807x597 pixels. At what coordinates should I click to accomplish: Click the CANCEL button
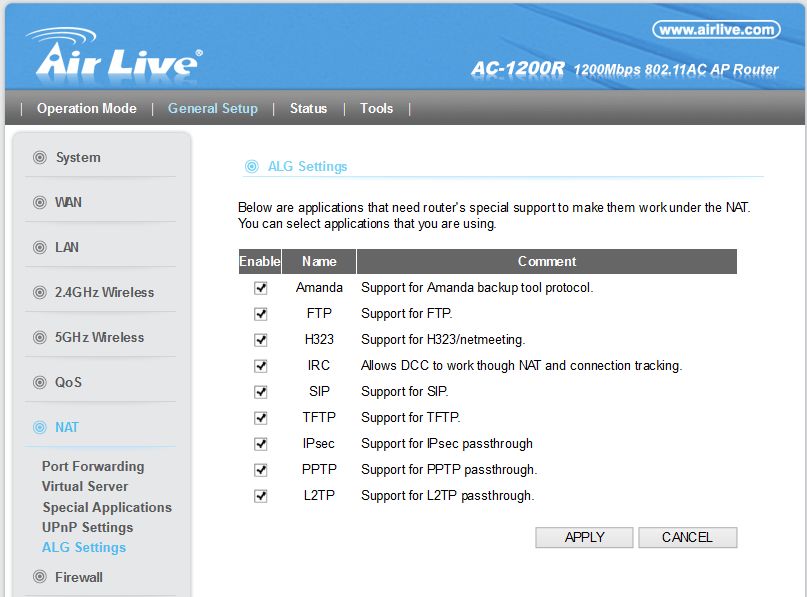tap(688, 537)
